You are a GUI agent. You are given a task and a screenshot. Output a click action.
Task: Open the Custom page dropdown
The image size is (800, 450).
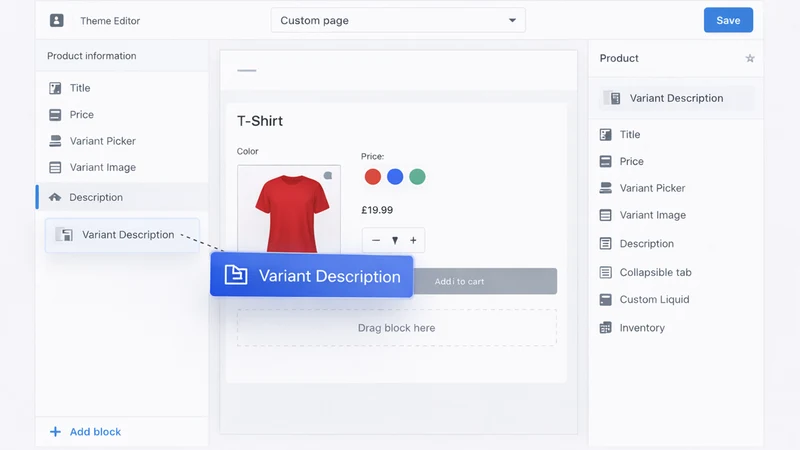(398, 20)
